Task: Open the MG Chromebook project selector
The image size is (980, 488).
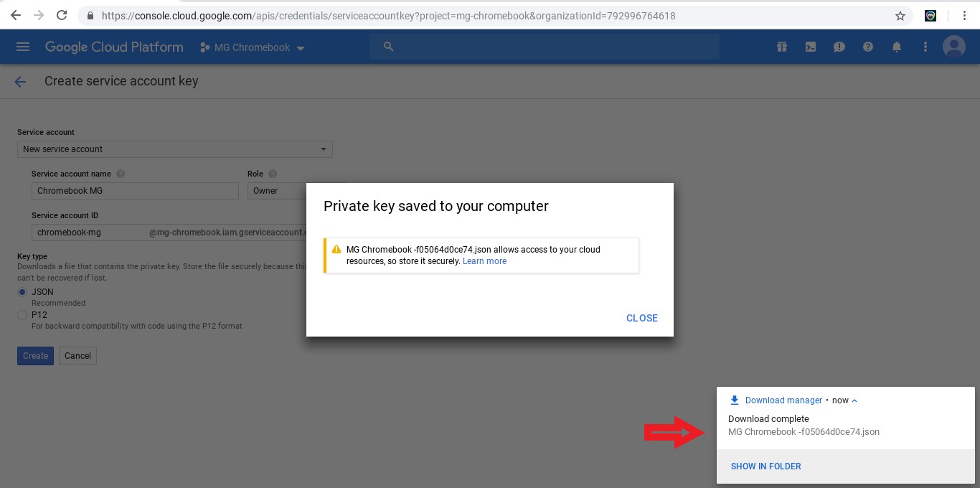Action: pyautogui.click(x=252, y=47)
